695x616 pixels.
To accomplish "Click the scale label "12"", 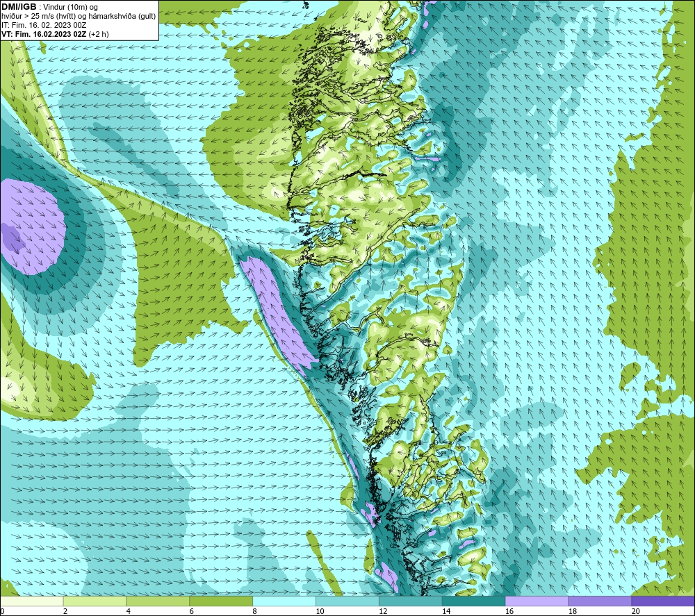I will tap(383, 611).
